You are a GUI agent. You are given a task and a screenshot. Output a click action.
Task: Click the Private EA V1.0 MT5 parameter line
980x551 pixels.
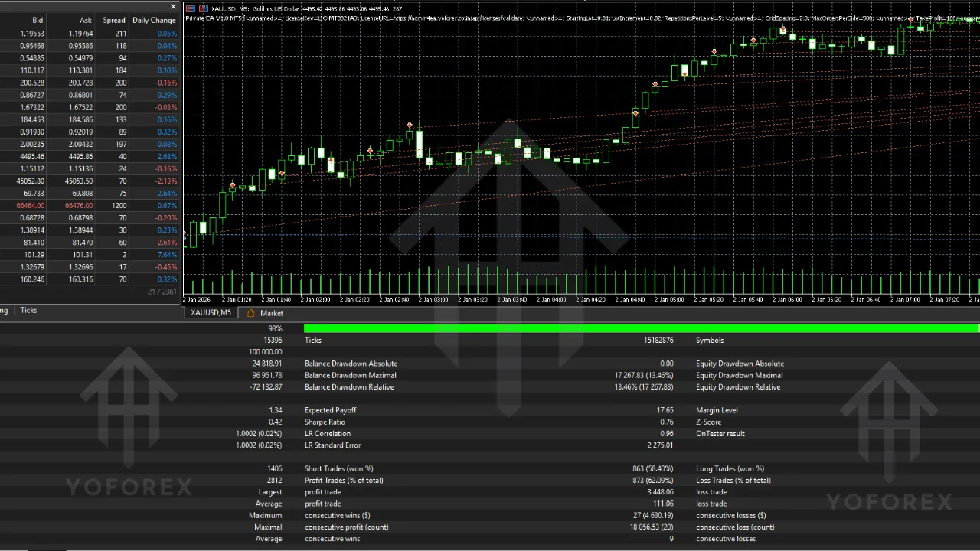click(582, 18)
